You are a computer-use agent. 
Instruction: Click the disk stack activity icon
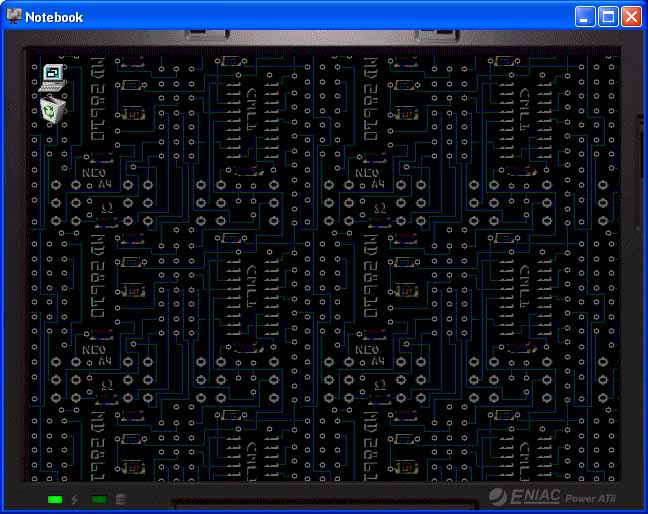(121, 499)
